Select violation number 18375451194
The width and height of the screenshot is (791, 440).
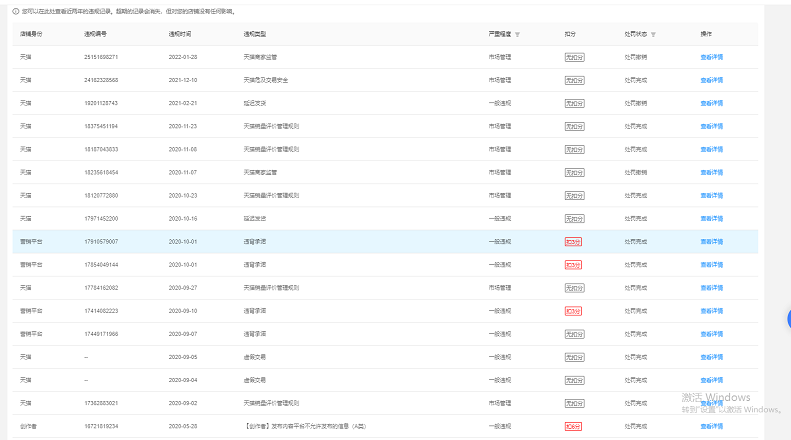(x=101, y=126)
